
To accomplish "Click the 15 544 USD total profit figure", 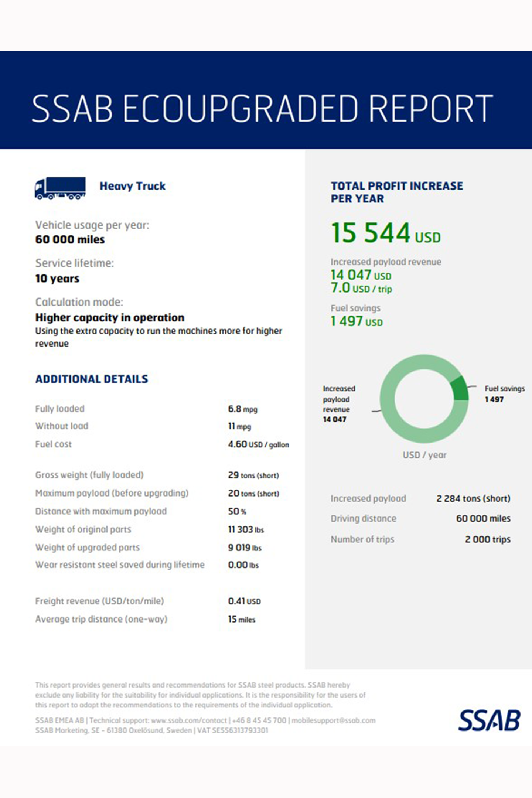I will [386, 233].
